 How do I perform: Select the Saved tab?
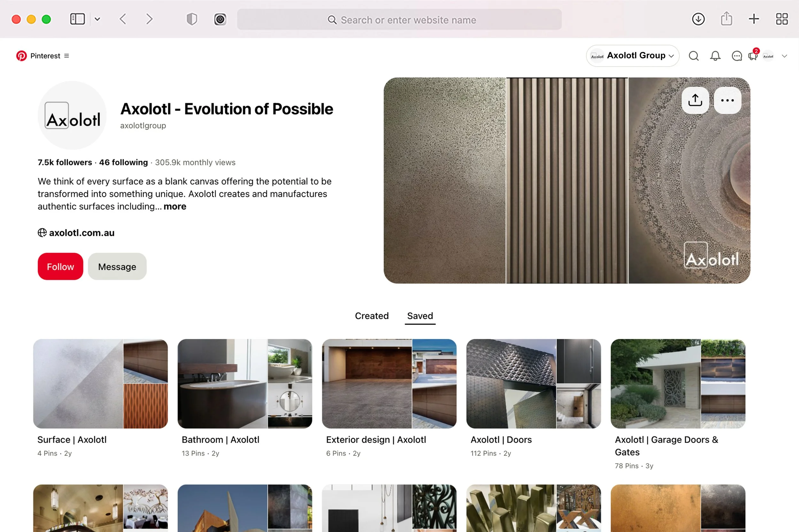(x=420, y=316)
